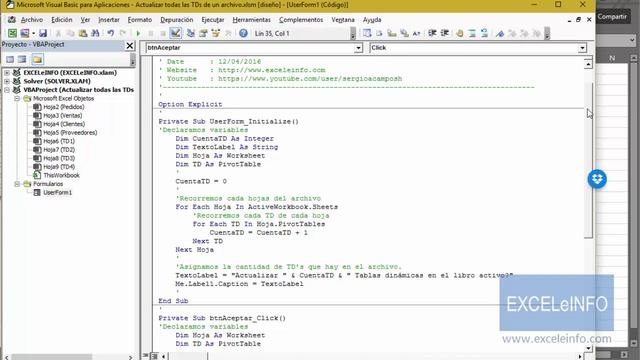Open the Archivo menu
This screenshot has width=640, height=360.
pos(32,20)
